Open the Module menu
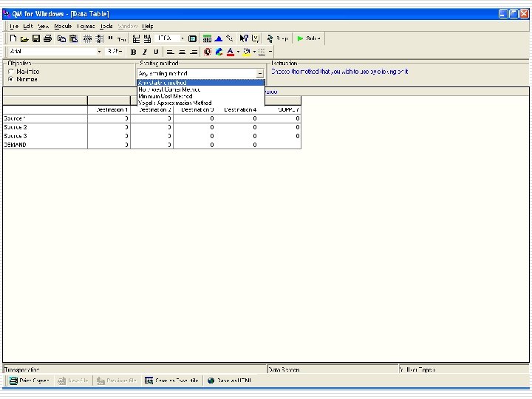 point(63,27)
